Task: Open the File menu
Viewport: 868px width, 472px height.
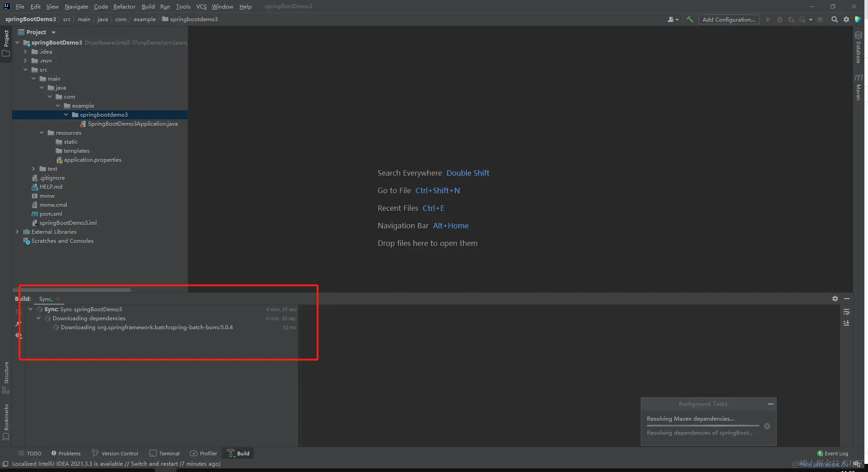Action: click(x=20, y=6)
